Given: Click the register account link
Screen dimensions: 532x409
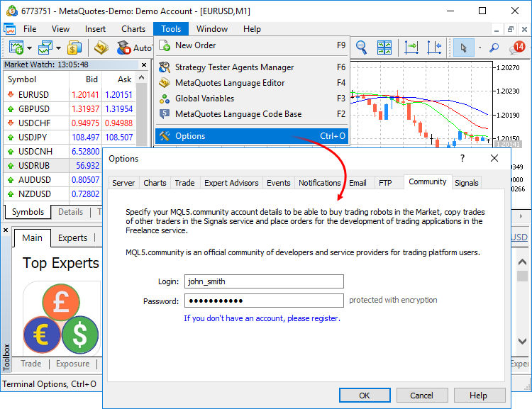Looking at the screenshot, I should click(262, 318).
